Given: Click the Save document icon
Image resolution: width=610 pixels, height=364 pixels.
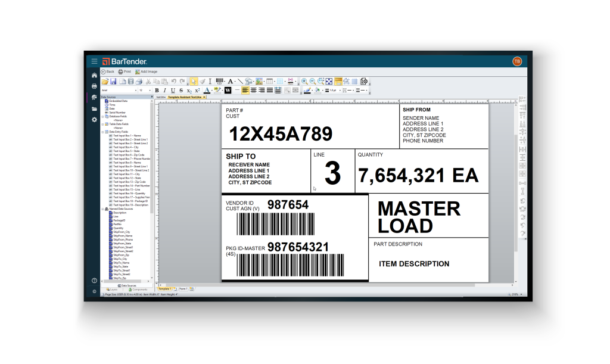Looking at the screenshot, I should coord(113,81).
